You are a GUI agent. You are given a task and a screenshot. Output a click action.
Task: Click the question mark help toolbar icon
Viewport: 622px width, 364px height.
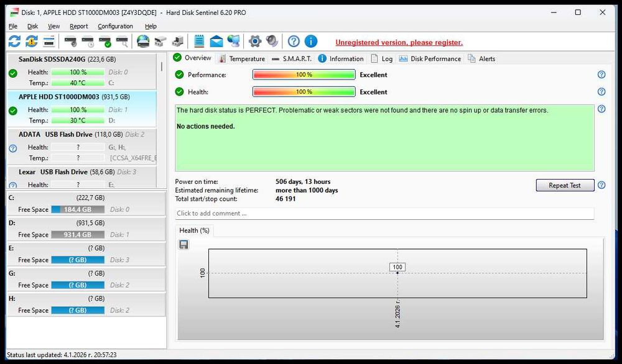tap(294, 41)
